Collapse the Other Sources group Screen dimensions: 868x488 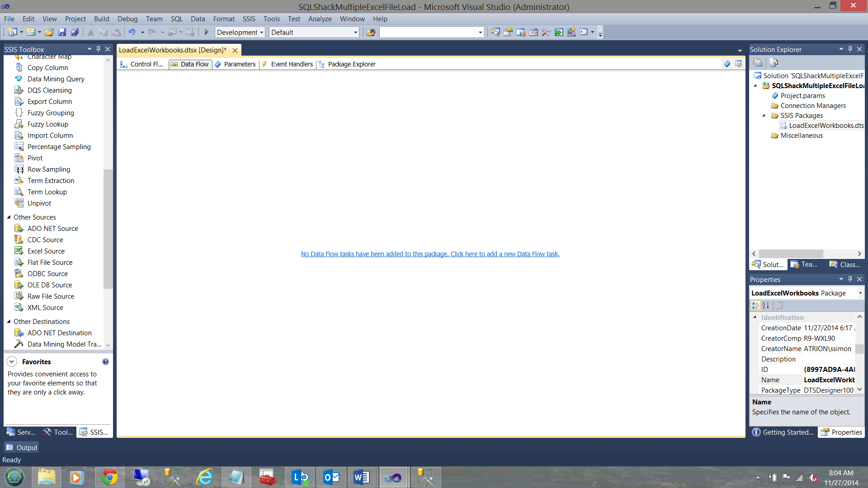coord(9,217)
